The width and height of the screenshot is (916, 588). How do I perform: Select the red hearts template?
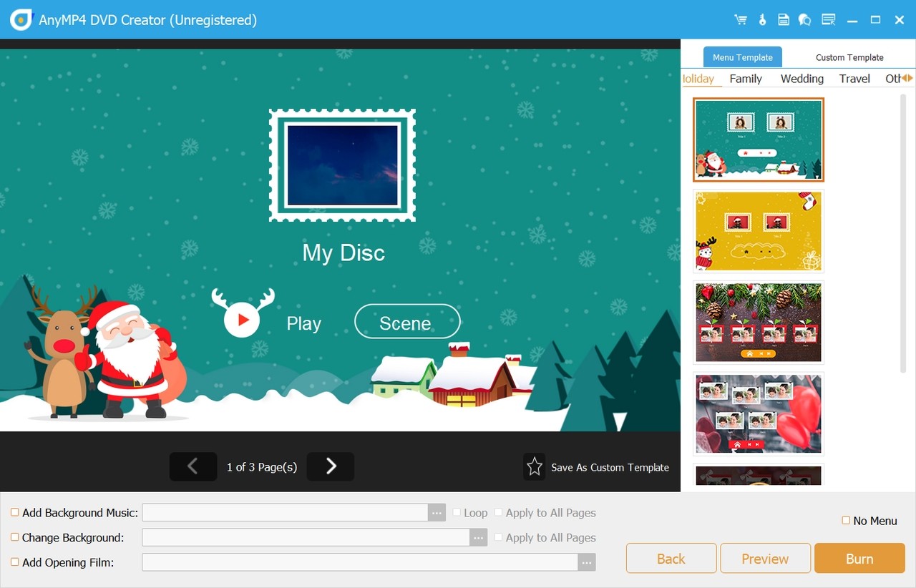(759, 413)
